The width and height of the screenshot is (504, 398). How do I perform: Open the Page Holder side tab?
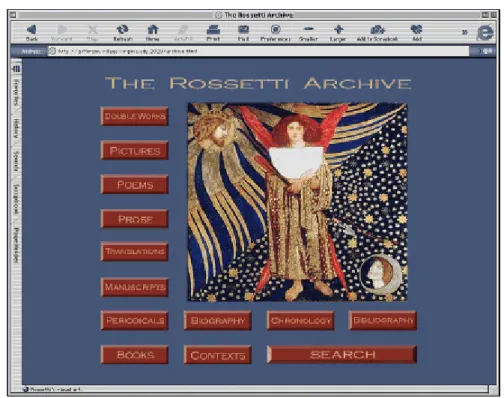(x=16, y=245)
